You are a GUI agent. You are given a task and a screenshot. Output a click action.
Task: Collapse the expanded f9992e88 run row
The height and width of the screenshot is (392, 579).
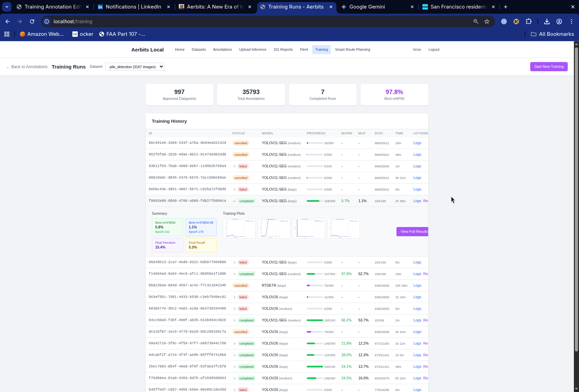click(x=234, y=201)
